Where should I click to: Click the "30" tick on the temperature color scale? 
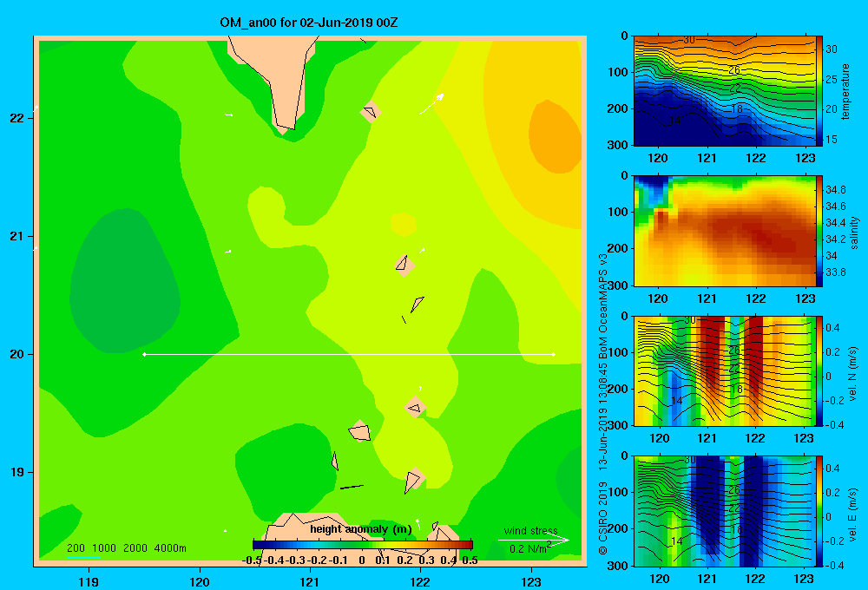[x=832, y=49]
